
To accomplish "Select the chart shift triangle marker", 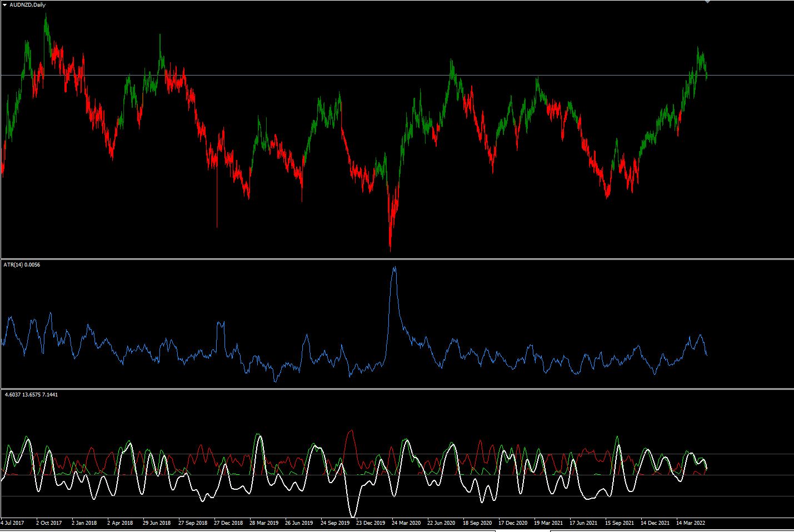I will (x=707, y=2).
